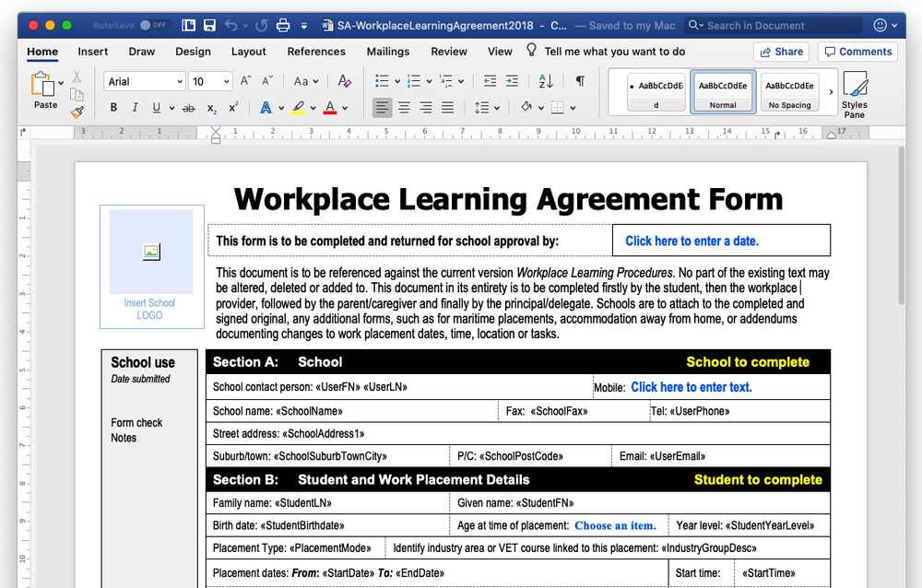This screenshot has height=588, width=922.
Task: Toggle align left button
Action: click(x=383, y=108)
